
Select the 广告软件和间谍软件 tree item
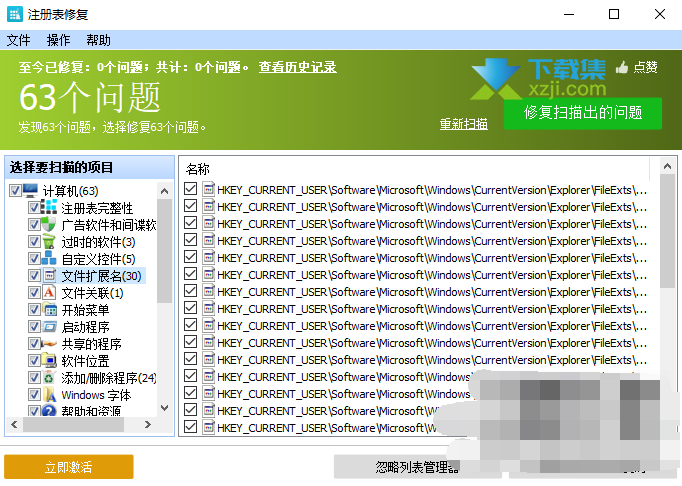[x=109, y=224]
